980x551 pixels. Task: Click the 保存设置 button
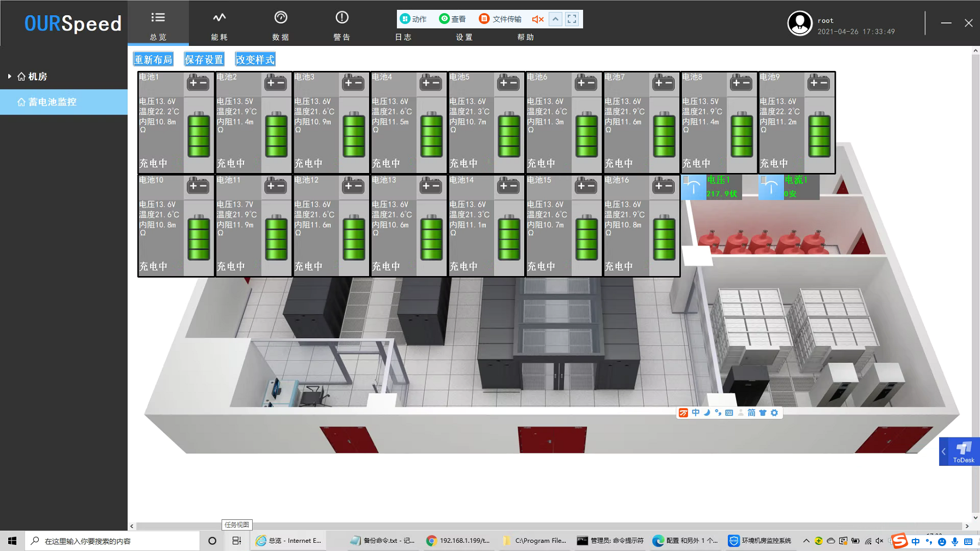(204, 59)
